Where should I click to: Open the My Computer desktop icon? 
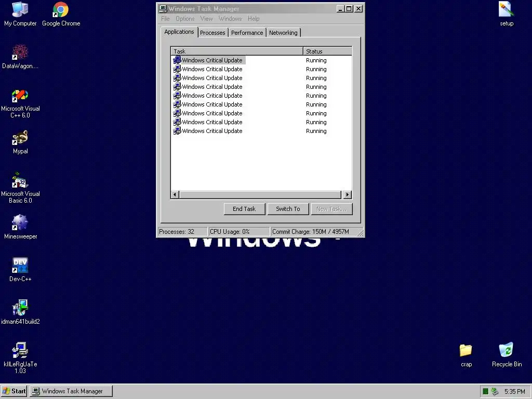[20, 14]
